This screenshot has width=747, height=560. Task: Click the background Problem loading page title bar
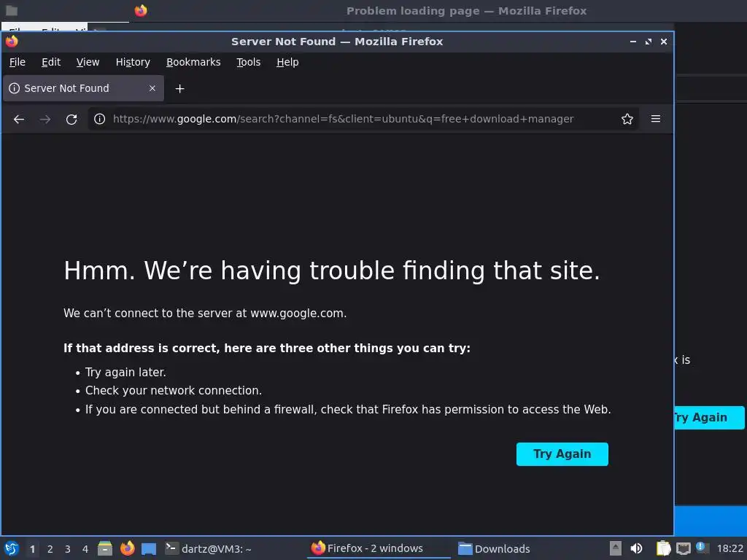(466, 10)
